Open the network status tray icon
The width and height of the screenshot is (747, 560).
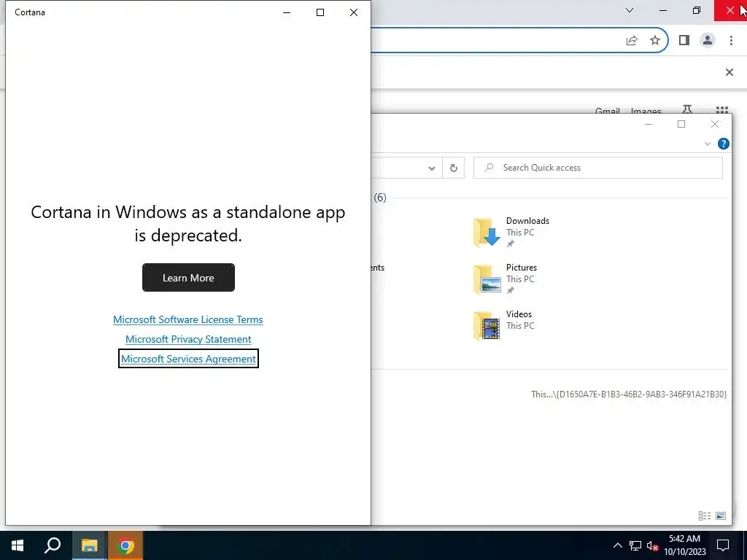point(635,545)
